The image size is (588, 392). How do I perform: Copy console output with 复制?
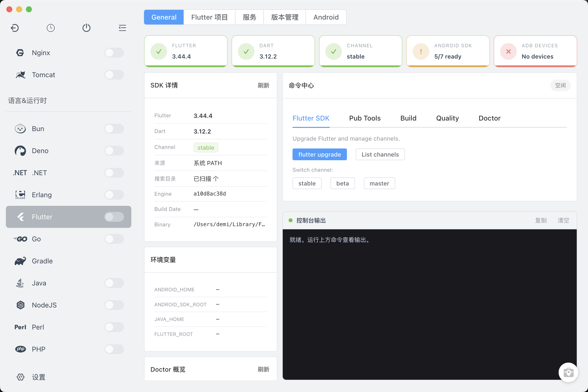click(x=541, y=220)
